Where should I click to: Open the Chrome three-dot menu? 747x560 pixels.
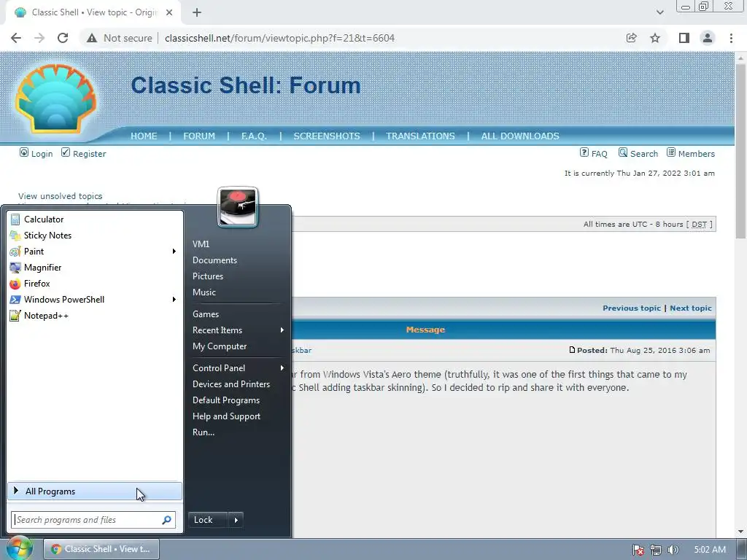(731, 38)
